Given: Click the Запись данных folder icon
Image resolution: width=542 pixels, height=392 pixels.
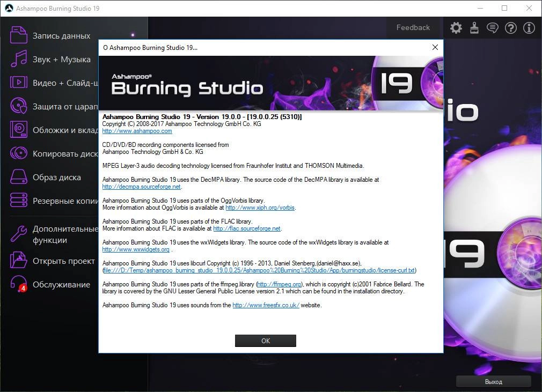Looking at the screenshot, I should pyautogui.click(x=18, y=35).
